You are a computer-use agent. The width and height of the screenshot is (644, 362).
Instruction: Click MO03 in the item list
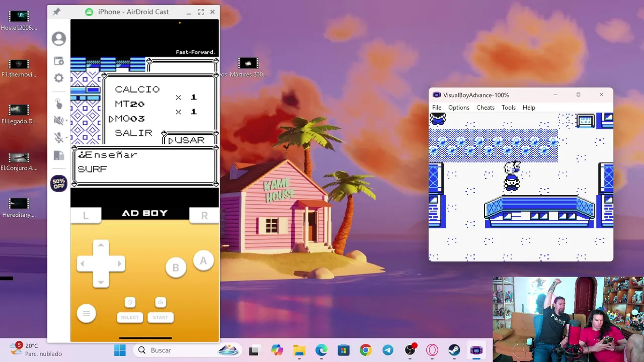click(129, 119)
